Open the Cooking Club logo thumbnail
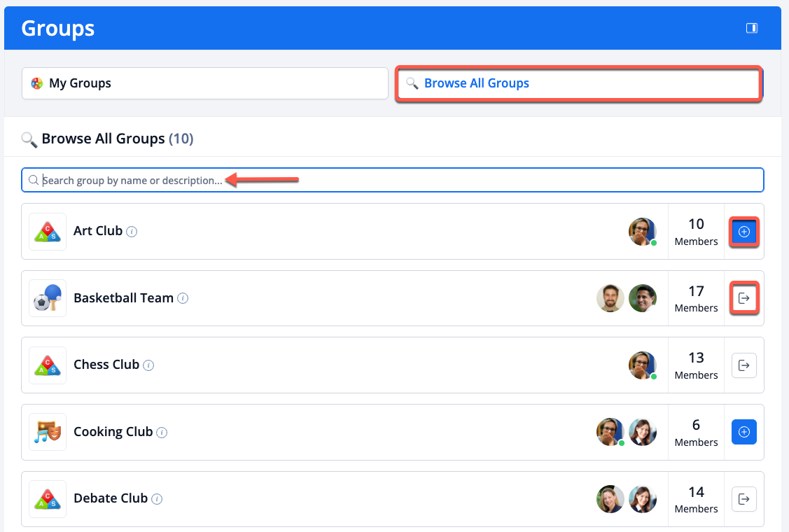 click(48, 432)
